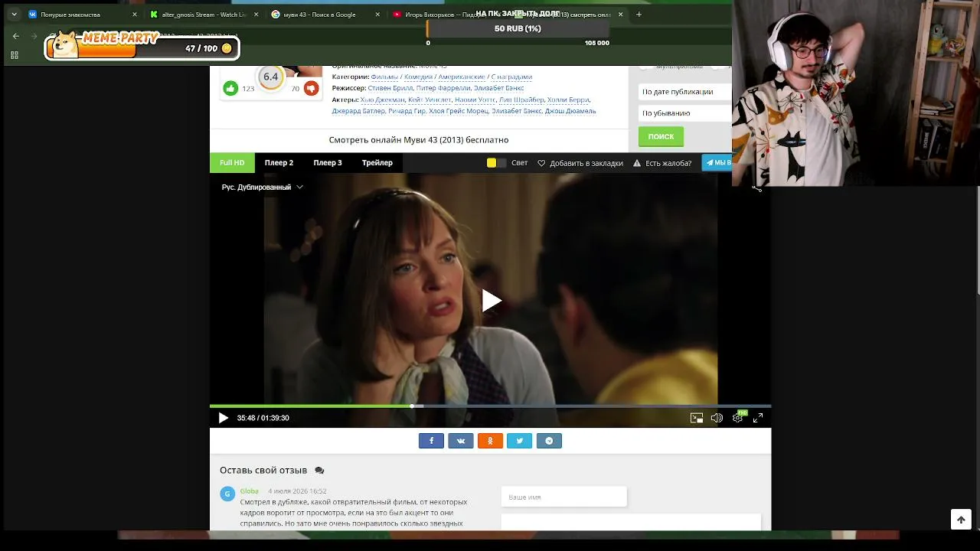Image resolution: width=980 pixels, height=551 pixels.
Task: Select the 'Плеер 3' tab
Action: [x=328, y=163]
